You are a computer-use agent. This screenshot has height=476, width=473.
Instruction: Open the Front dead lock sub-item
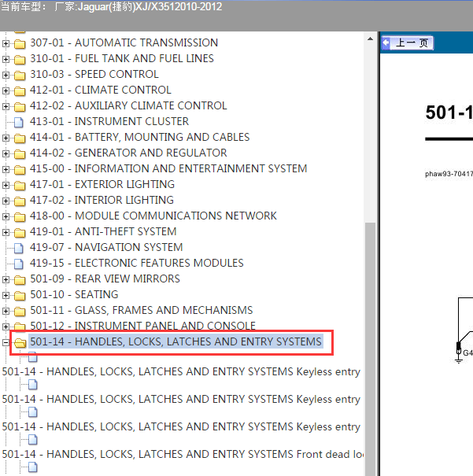183,455
